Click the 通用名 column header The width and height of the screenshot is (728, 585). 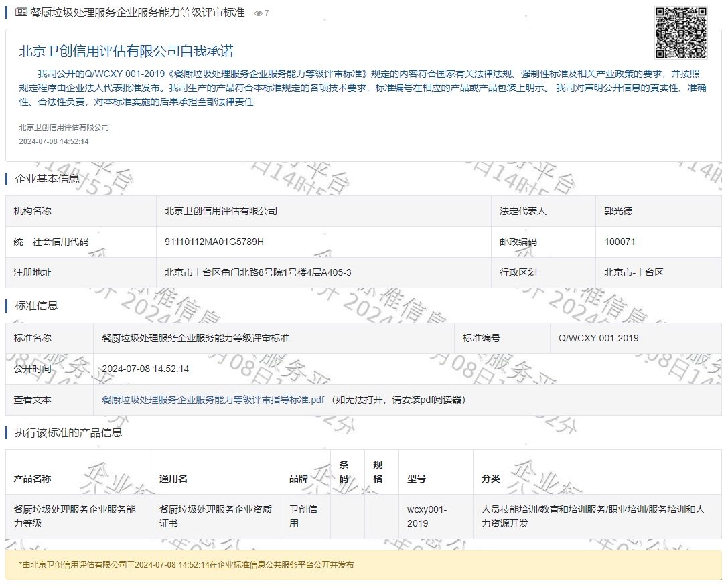click(216, 472)
